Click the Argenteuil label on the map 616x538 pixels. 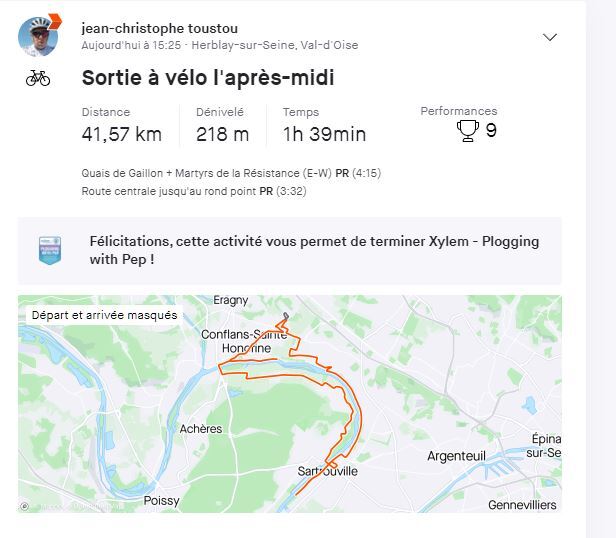456,456
